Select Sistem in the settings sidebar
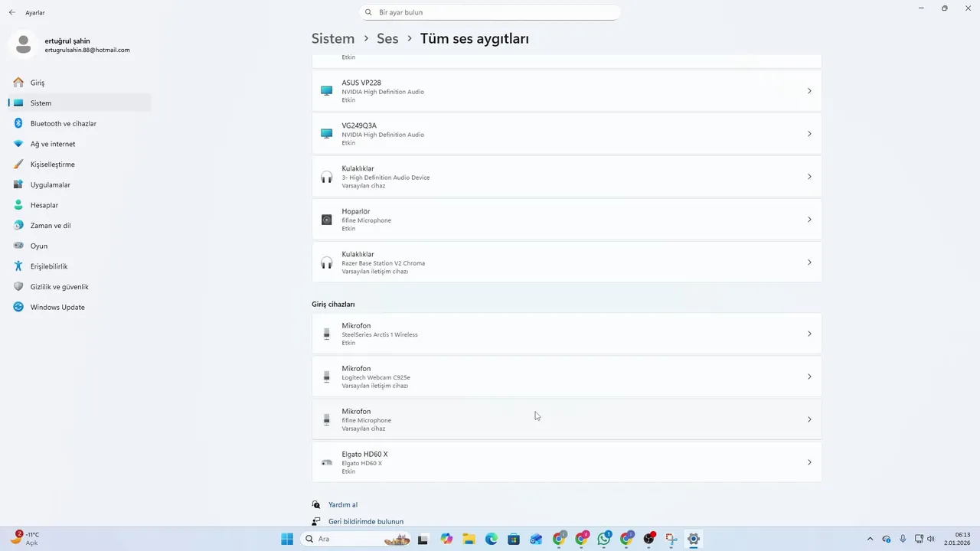 tap(80, 103)
